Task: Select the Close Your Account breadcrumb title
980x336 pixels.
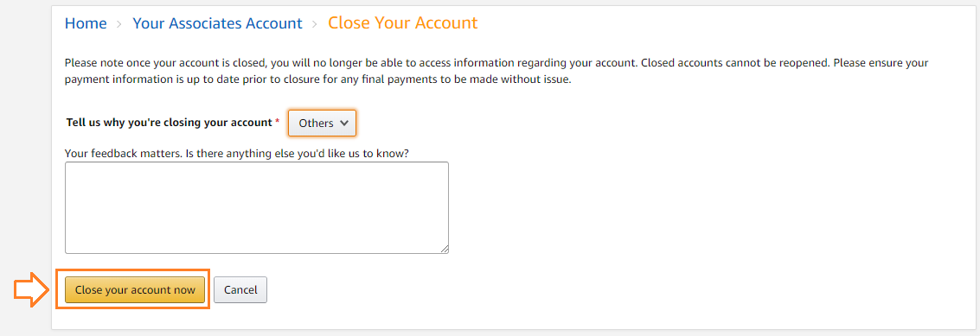Action: tap(402, 23)
